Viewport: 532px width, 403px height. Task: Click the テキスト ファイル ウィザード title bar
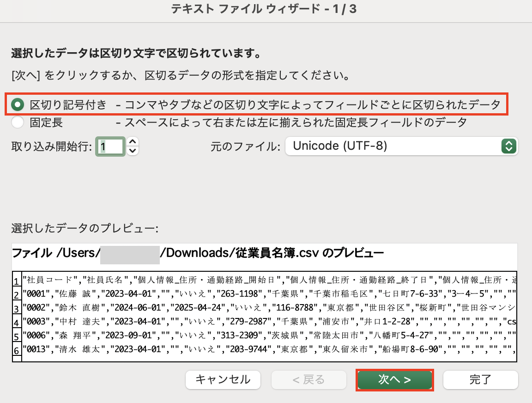coord(266,8)
